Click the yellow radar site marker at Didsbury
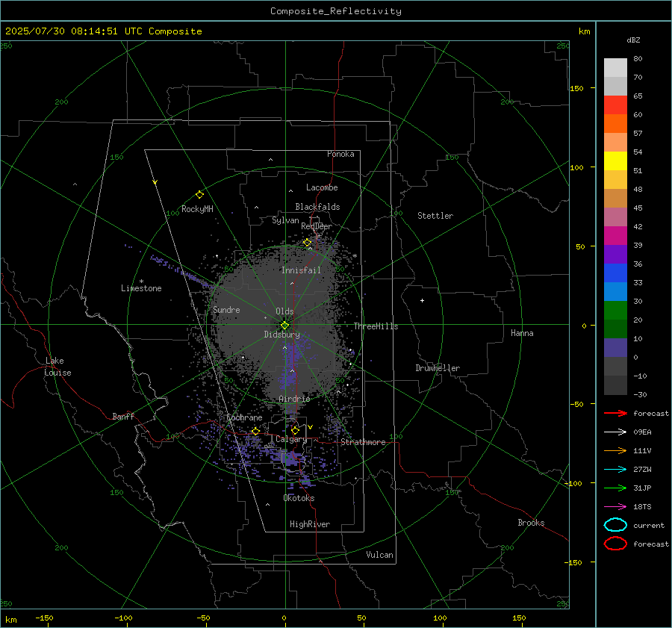Image resolution: width=672 pixels, height=628 pixels. (284, 325)
